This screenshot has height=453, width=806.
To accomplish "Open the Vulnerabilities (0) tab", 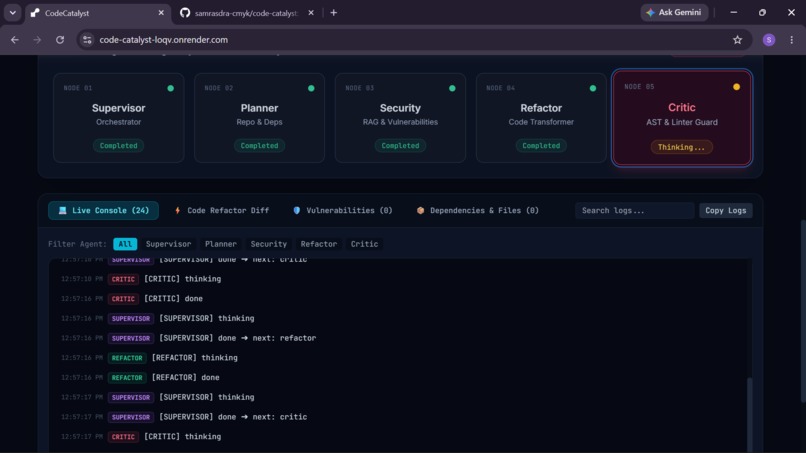I will (x=342, y=210).
